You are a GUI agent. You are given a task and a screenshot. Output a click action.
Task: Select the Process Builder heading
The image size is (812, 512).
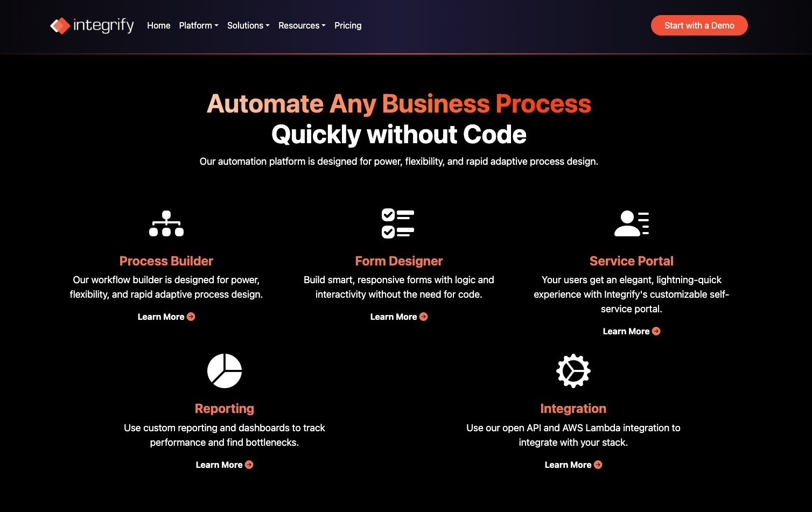[166, 261]
